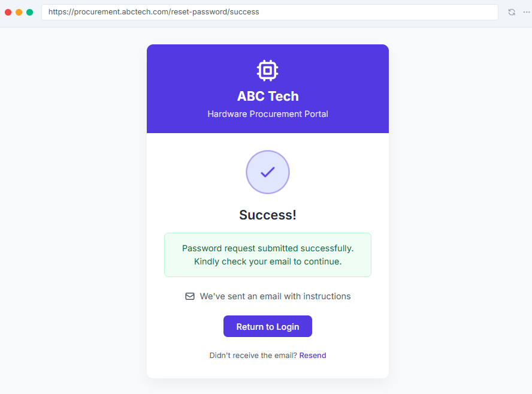532x394 pixels.
Task: Click the success checkmark circle icon
Action: (x=267, y=172)
